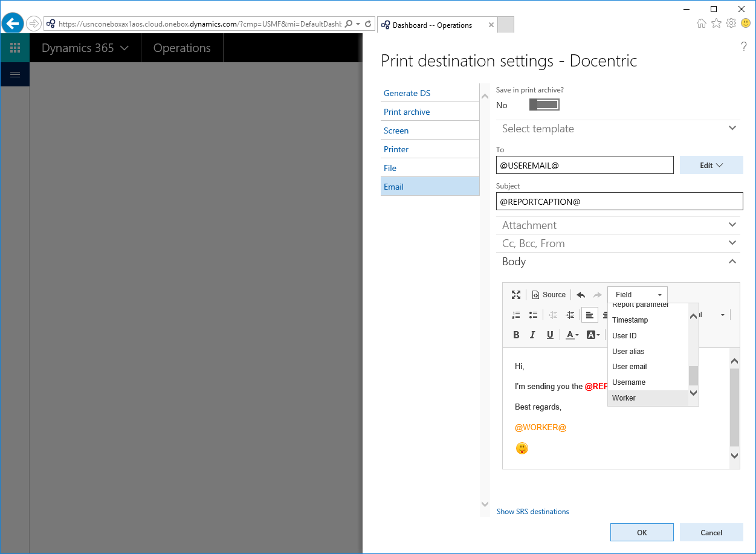Expand the Select template section

[x=619, y=129]
